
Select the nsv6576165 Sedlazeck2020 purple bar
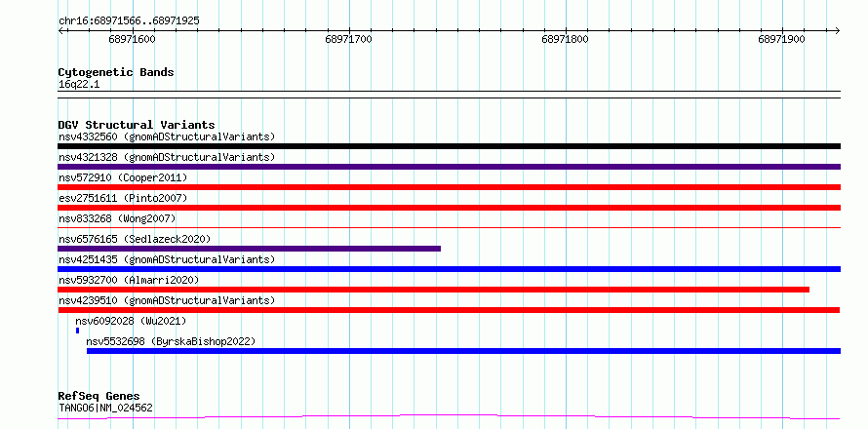[249, 249]
